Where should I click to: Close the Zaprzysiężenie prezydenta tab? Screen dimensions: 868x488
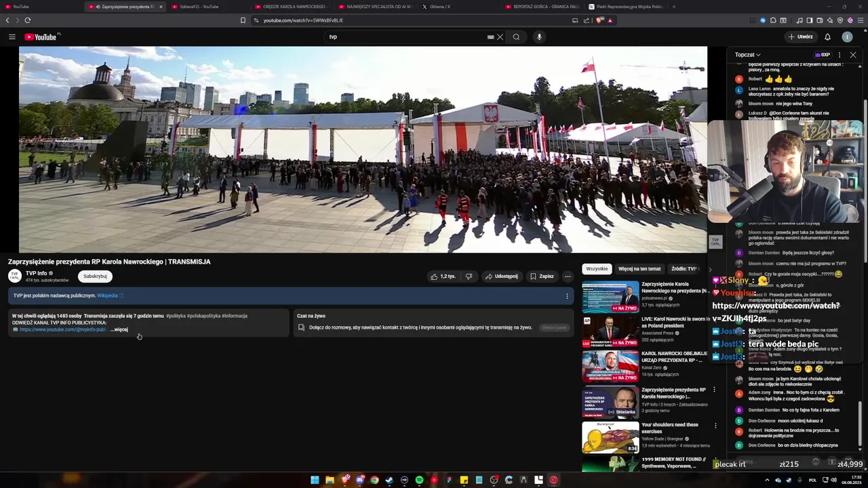coord(161,6)
